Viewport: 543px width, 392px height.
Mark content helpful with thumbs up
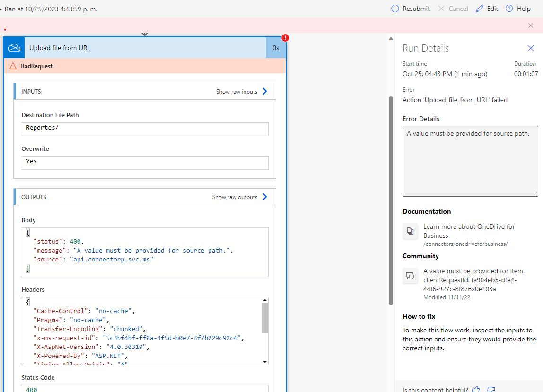(476, 389)
